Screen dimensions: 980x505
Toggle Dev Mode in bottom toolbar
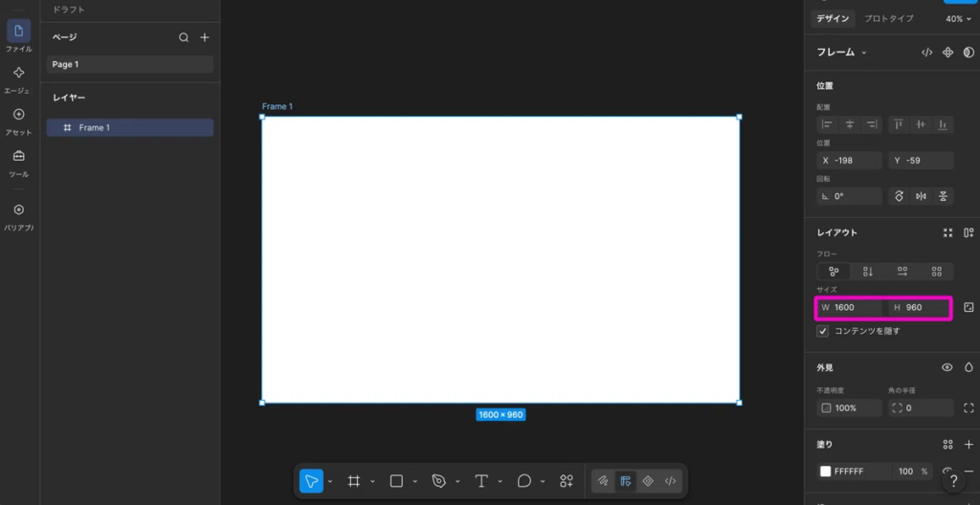point(670,481)
